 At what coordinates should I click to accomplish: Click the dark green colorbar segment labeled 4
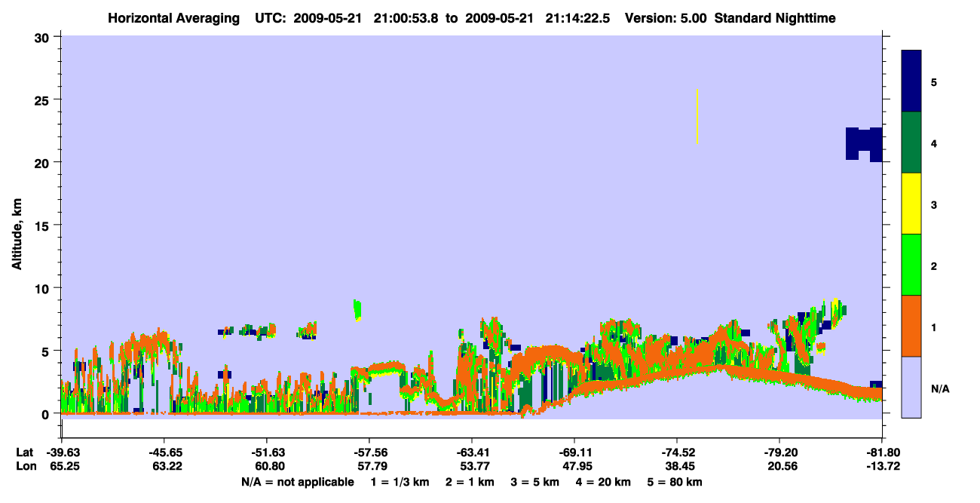911,143
